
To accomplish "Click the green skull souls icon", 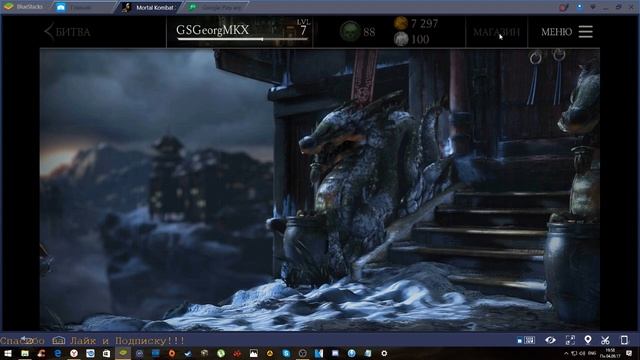I will click(x=350, y=31).
